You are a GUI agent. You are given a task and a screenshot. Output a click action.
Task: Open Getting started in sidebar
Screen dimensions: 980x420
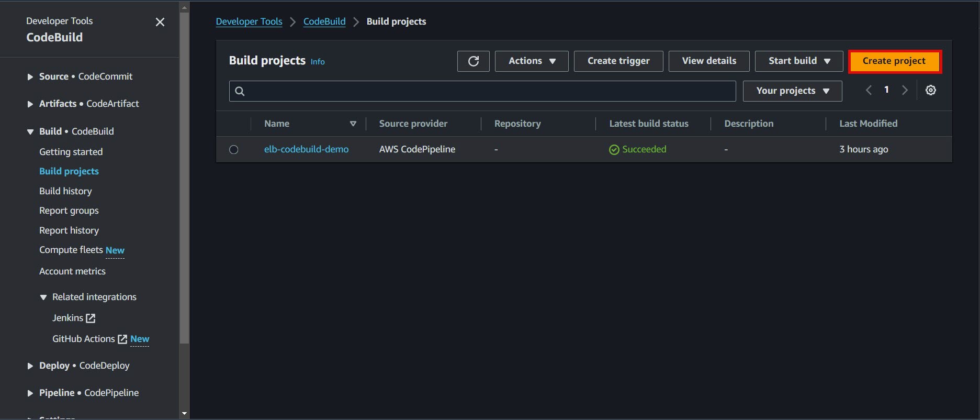[71, 152]
